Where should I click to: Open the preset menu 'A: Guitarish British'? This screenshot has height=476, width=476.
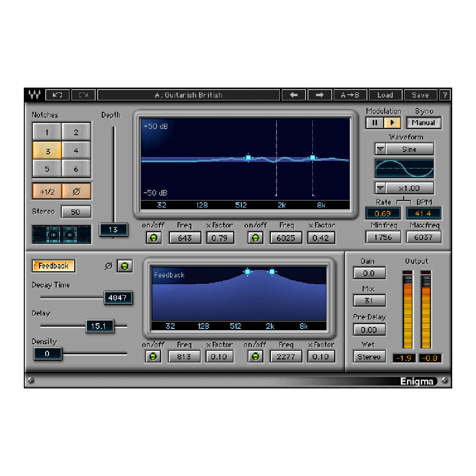[x=188, y=95]
